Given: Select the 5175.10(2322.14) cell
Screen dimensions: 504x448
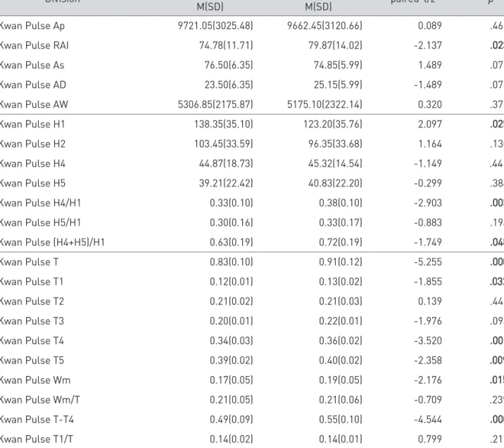Looking at the screenshot, I should [325, 104].
